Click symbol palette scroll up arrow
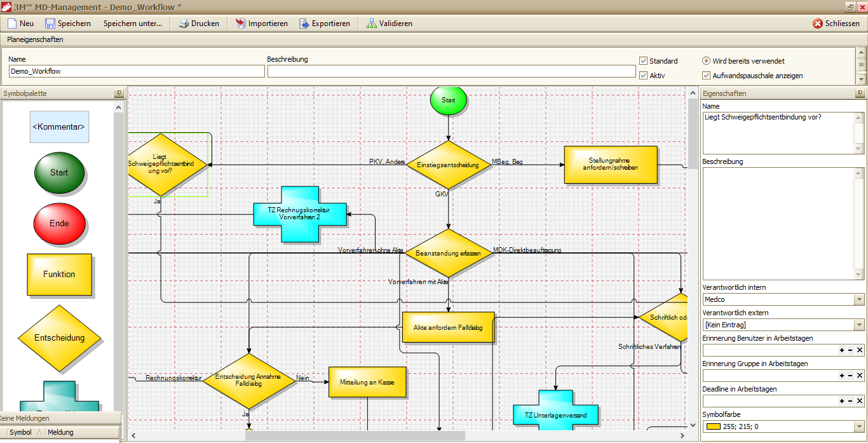 (118, 107)
